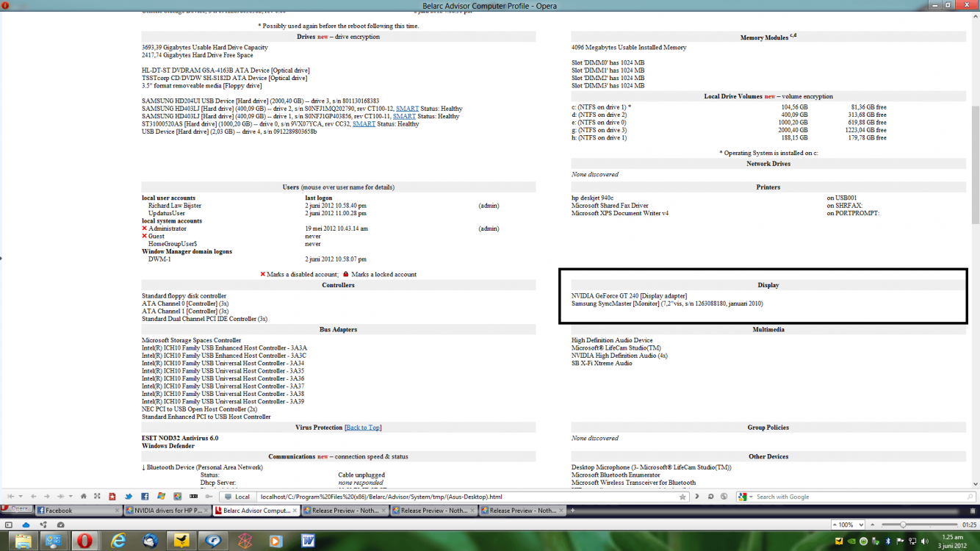Click the red bookmark star toolbar icon
Screen dimensions: 980x551
112,497
